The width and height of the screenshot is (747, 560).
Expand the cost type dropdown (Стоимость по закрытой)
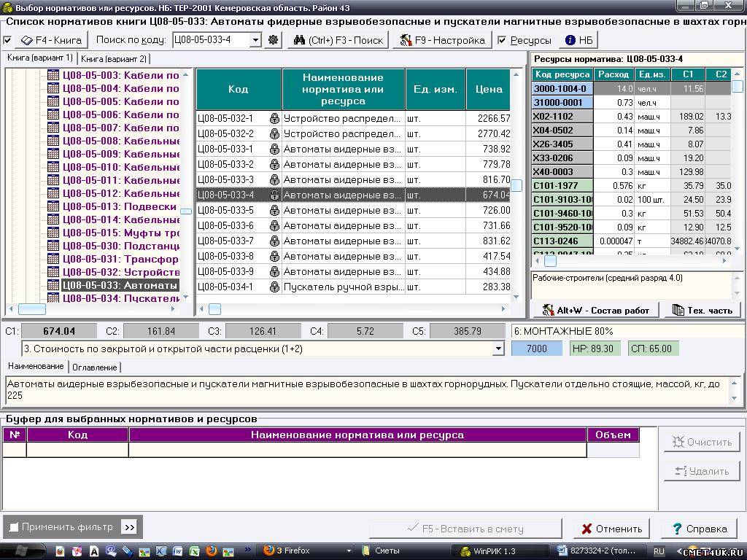click(498, 349)
